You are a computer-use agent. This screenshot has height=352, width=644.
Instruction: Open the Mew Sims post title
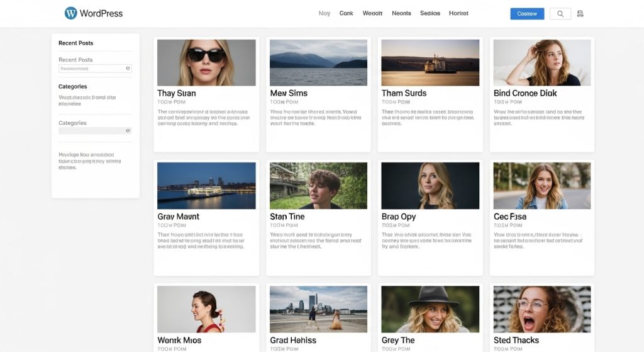pyautogui.click(x=289, y=93)
